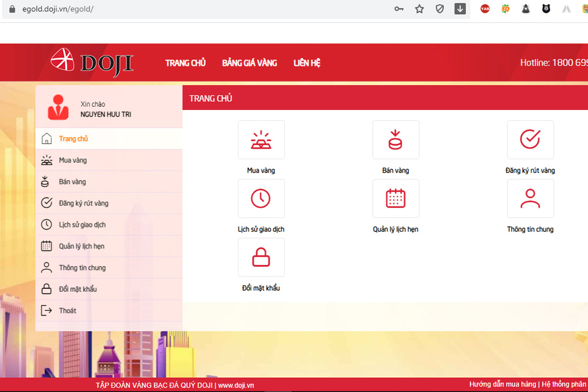
Task: Click Hotline number text in header
Action: point(554,63)
